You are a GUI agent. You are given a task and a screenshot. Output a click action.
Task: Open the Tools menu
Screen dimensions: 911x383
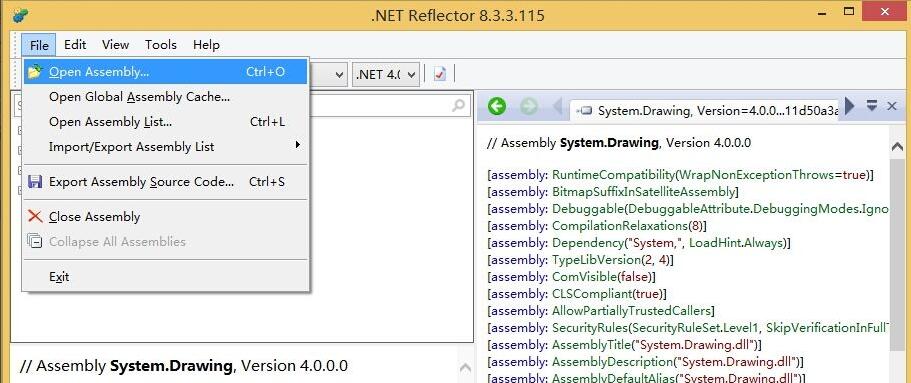tap(161, 45)
